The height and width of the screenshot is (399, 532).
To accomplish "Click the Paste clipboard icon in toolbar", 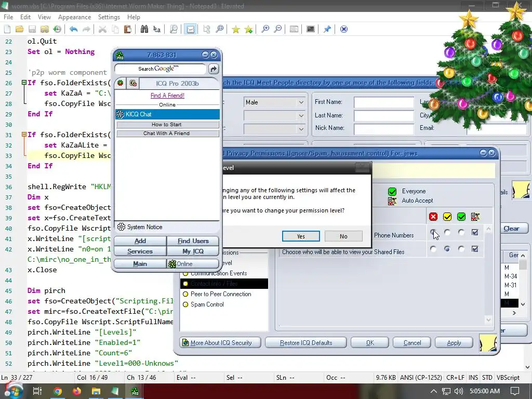I will click(128, 29).
